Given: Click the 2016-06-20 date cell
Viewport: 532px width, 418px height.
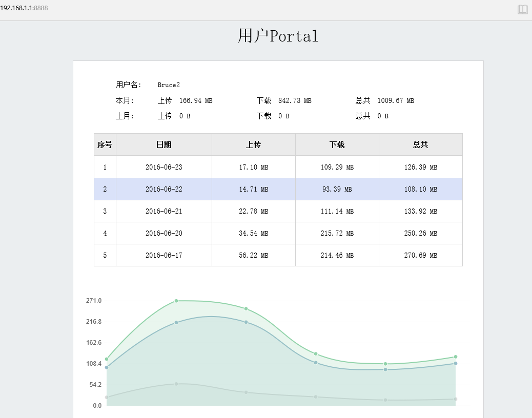Looking at the screenshot, I should (164, 233).
